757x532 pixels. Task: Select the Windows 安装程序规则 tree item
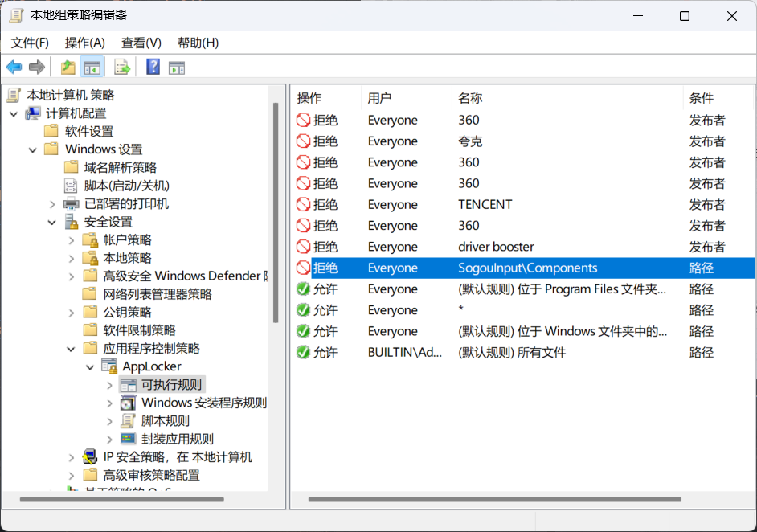point(203,403)
